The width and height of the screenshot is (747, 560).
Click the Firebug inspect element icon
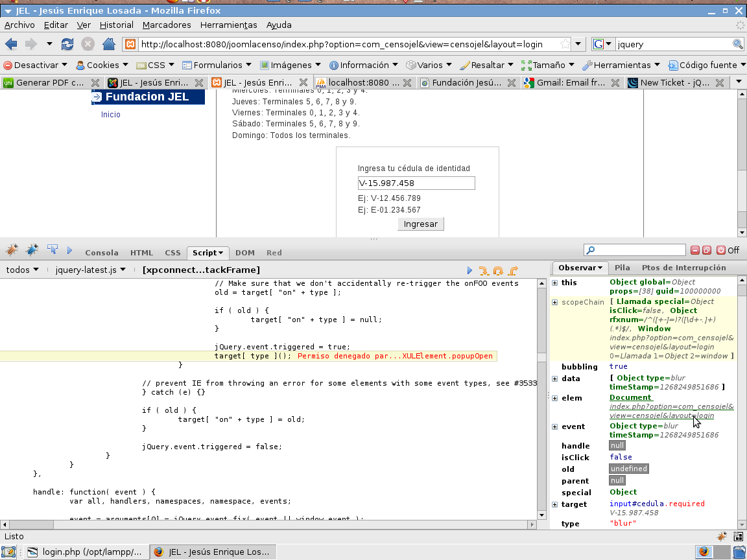pos(53,250)
